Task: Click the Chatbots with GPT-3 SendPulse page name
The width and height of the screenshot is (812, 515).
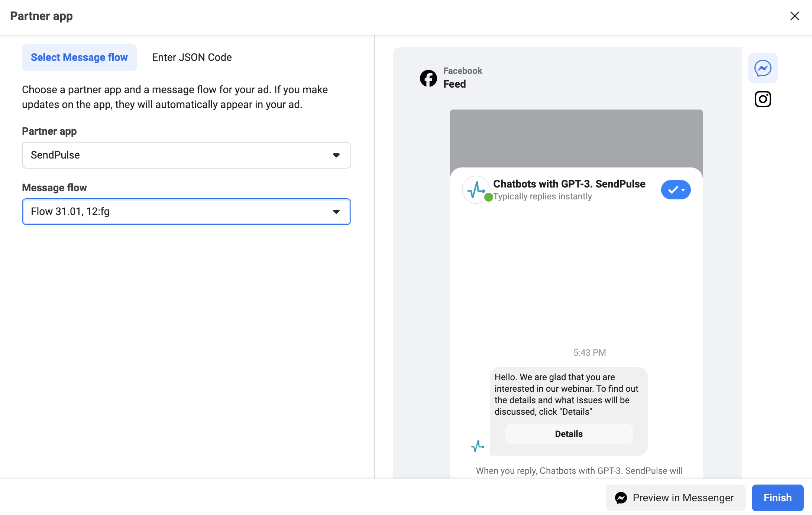Action: (x=569, y=183)
